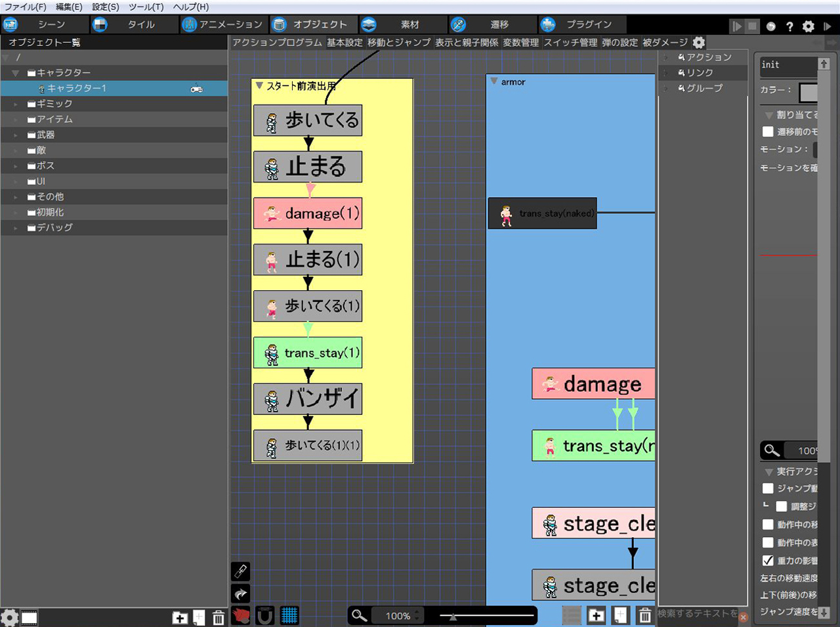Screen dimensions: 840x627
Task: Add new item in action list toolbar
Action: click(620, 615)
